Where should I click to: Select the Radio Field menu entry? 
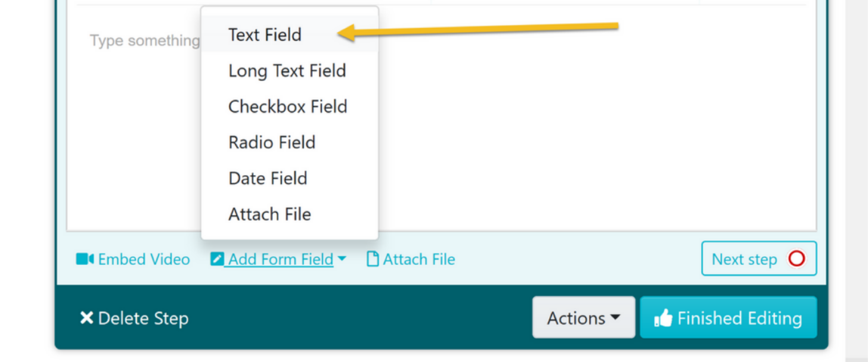click(289, 142)
